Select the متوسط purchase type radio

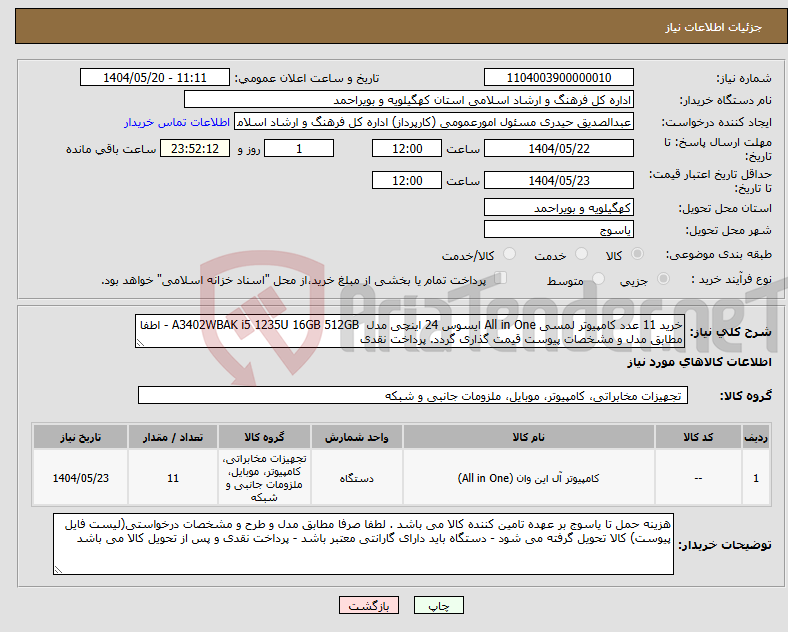(x=598, y=279)
